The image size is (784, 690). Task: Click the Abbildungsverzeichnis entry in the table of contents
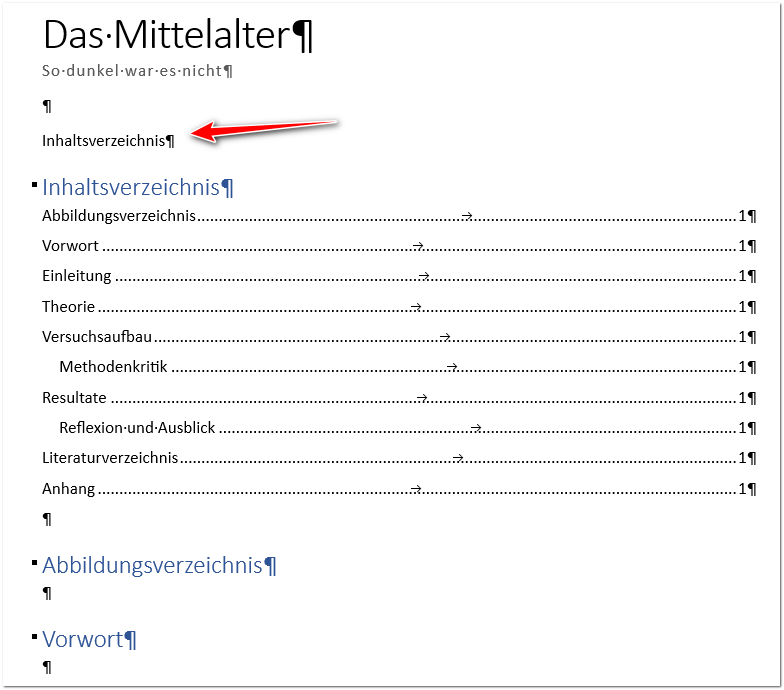coord(118,215)
